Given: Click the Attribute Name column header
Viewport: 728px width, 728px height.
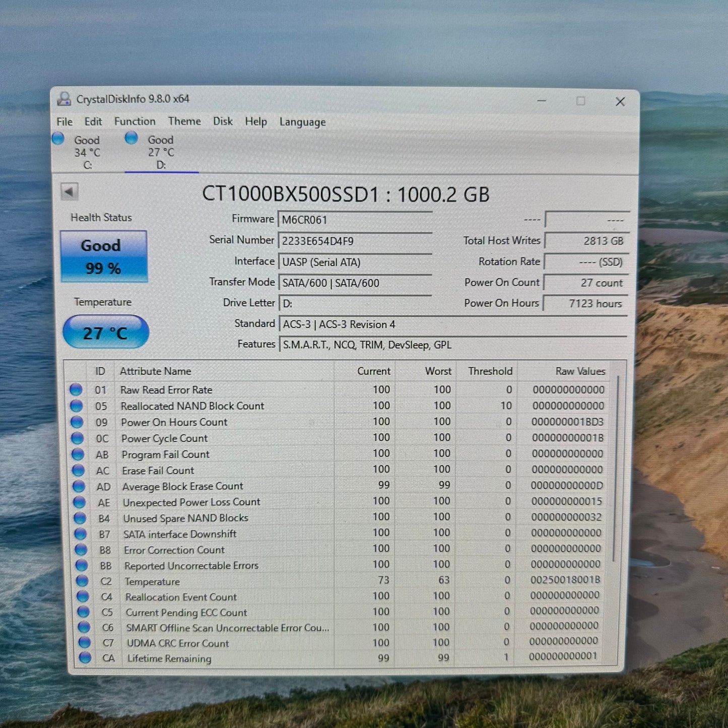Looking at the screenshot, I should coord(224,371).
